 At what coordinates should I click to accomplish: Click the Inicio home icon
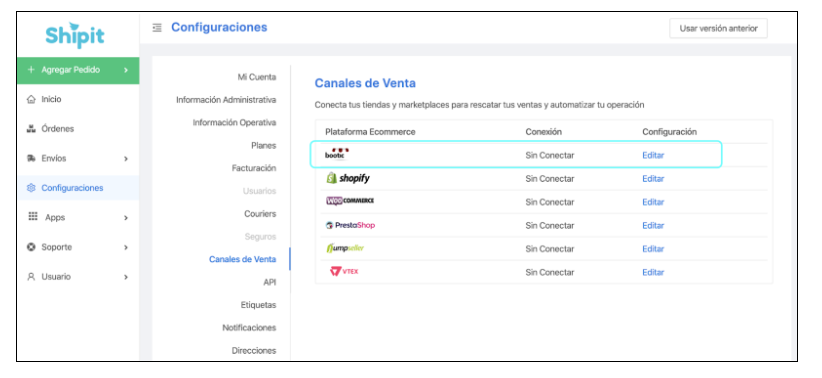tap(31, 99)
